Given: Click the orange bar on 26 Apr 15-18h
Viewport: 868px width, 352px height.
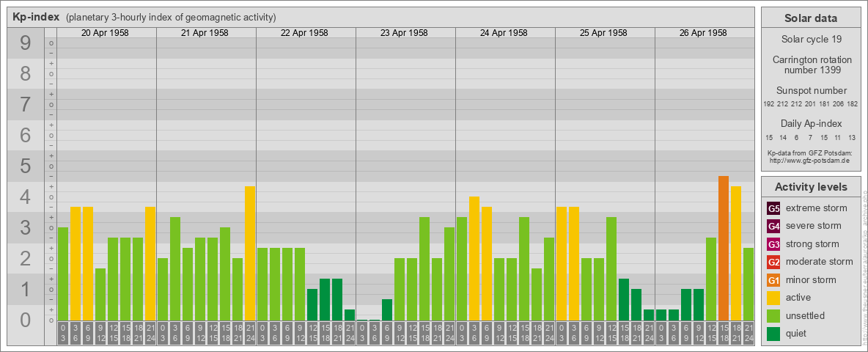Looking at the screenshot, I should [724, 248].
